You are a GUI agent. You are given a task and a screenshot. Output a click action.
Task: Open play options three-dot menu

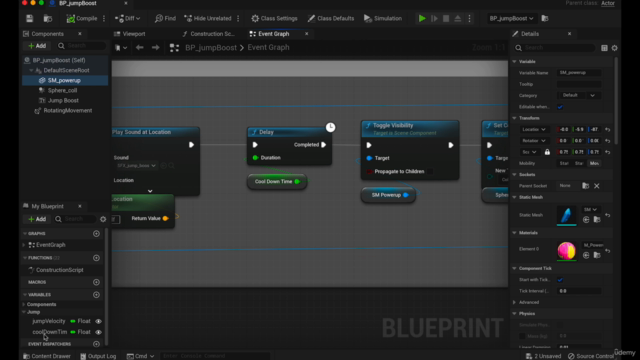click(x=469, y=18)
